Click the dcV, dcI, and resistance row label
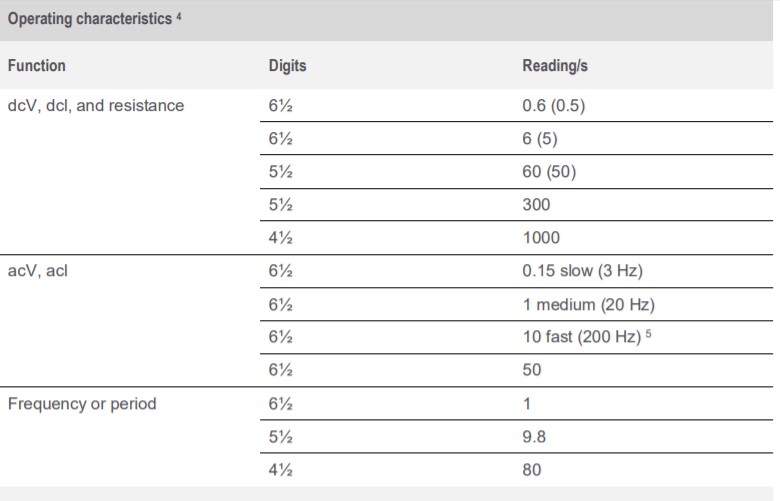This screenshot has height=501, width=780. pos(96,105)
